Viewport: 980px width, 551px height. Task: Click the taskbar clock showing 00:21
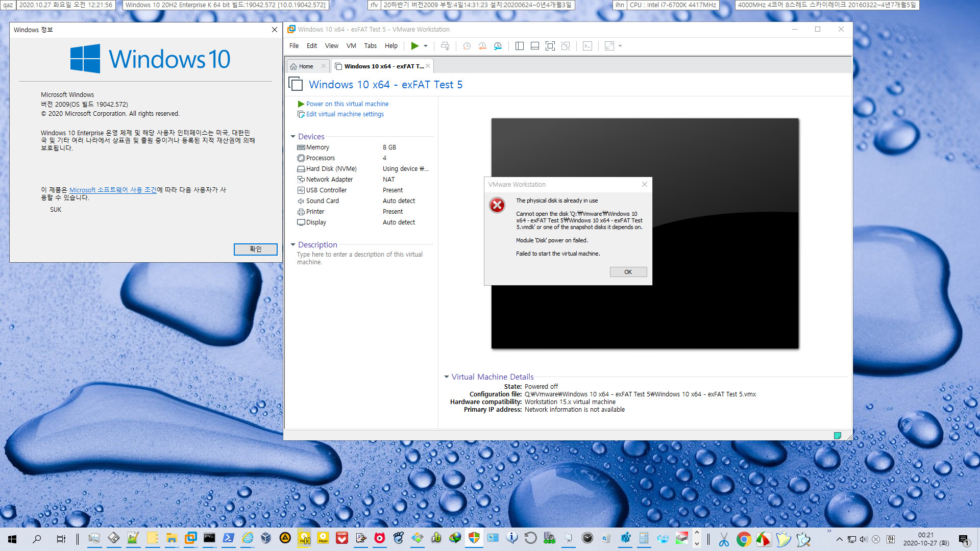[x=926, y=539]
